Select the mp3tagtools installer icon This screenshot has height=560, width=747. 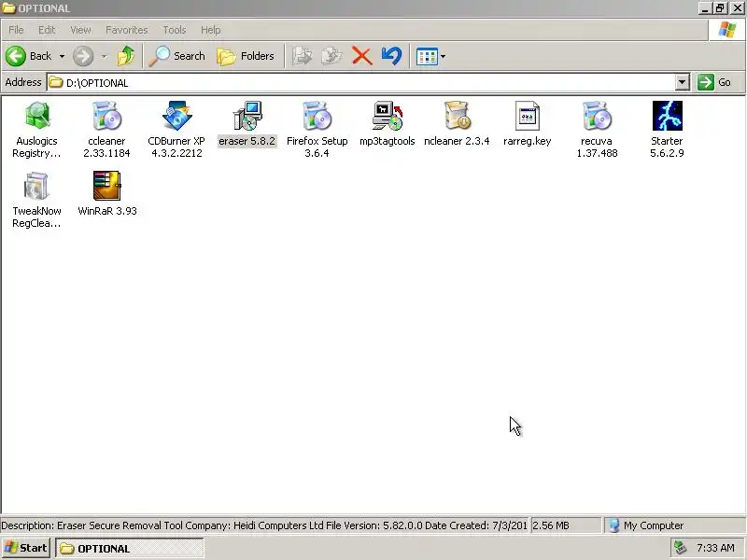click(388, 116)
